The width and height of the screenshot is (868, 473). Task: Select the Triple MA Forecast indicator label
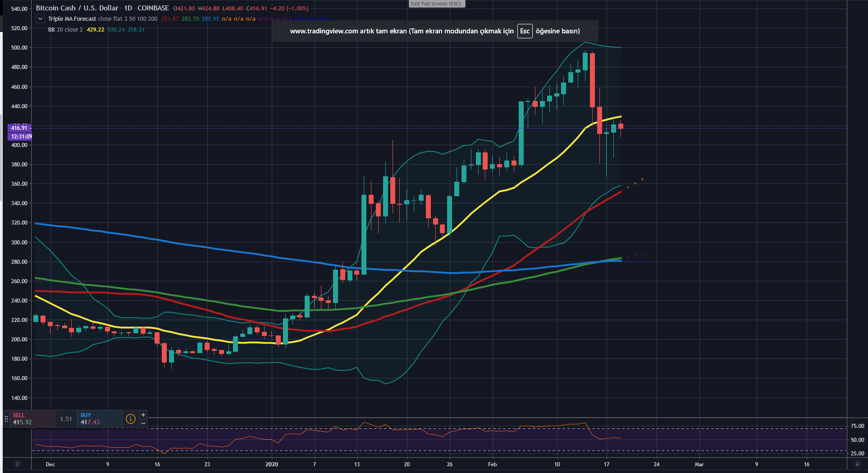[72, 19]
